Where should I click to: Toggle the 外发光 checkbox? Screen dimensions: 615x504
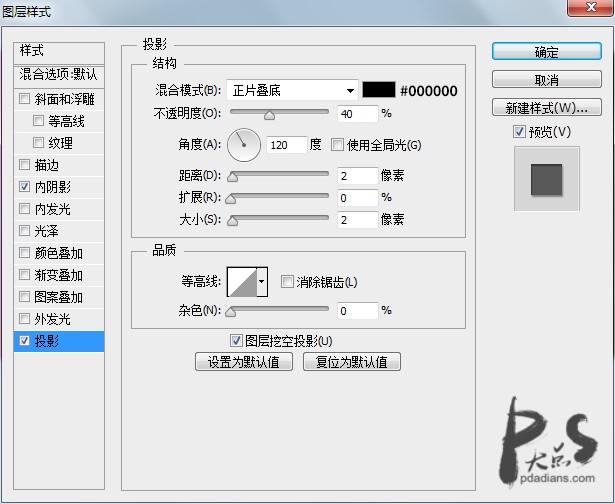pos(24,318)
